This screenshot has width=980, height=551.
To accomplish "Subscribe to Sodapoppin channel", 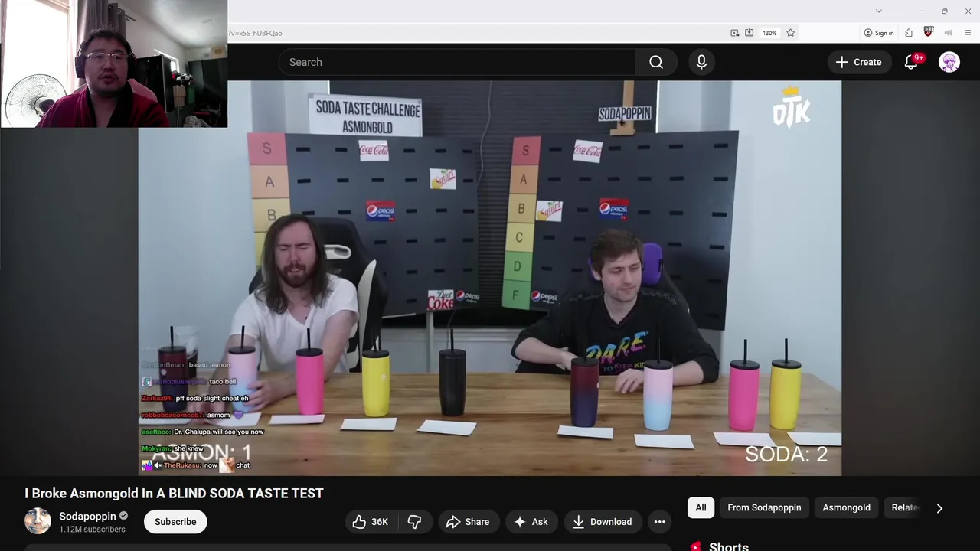I will point(175,522).
